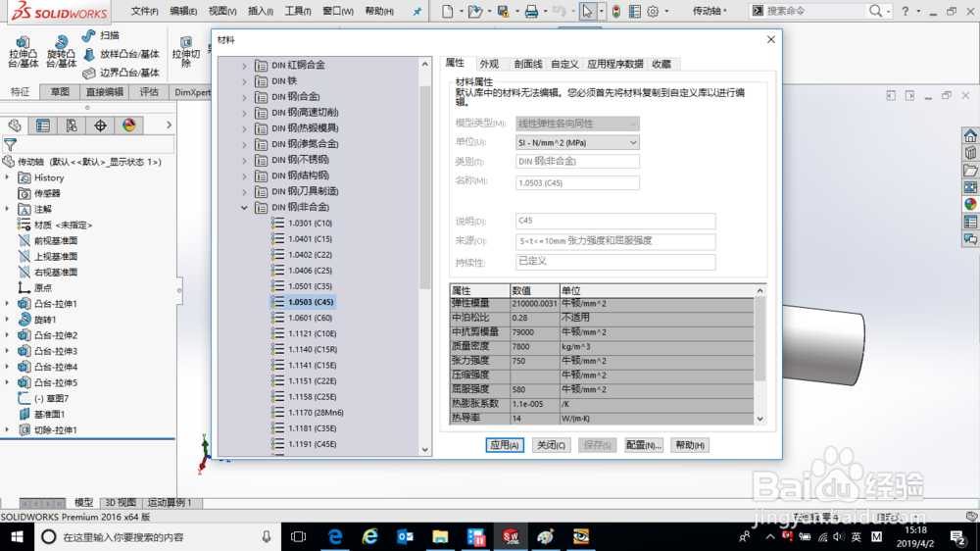Open the File Explorer folder icon in task pane
This screenshot has height=551, width=980.
[x=970, y=171]
